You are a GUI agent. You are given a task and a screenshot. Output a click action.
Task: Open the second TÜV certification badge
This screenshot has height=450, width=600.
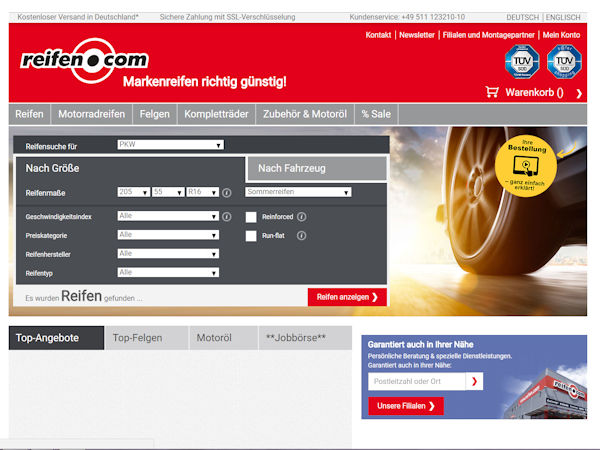564,62
